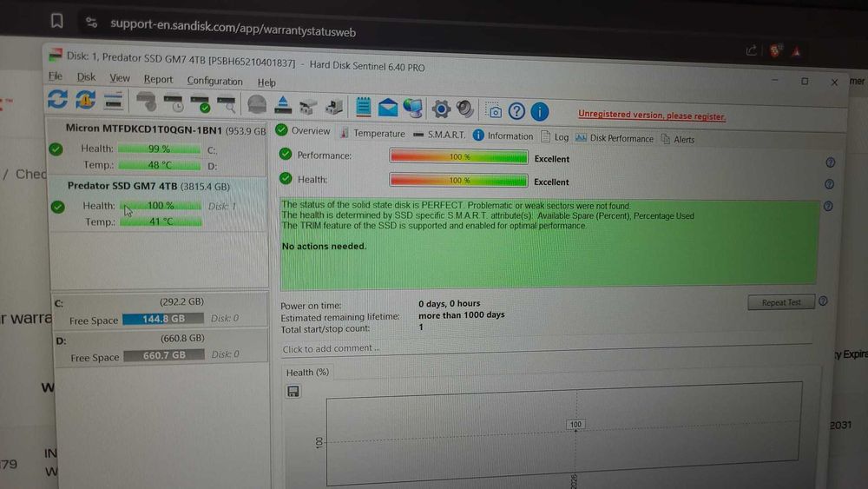The height and width of the screenshot is (489, 868).
Task: Open the Disk menu
Action: (x=86, y=77)
